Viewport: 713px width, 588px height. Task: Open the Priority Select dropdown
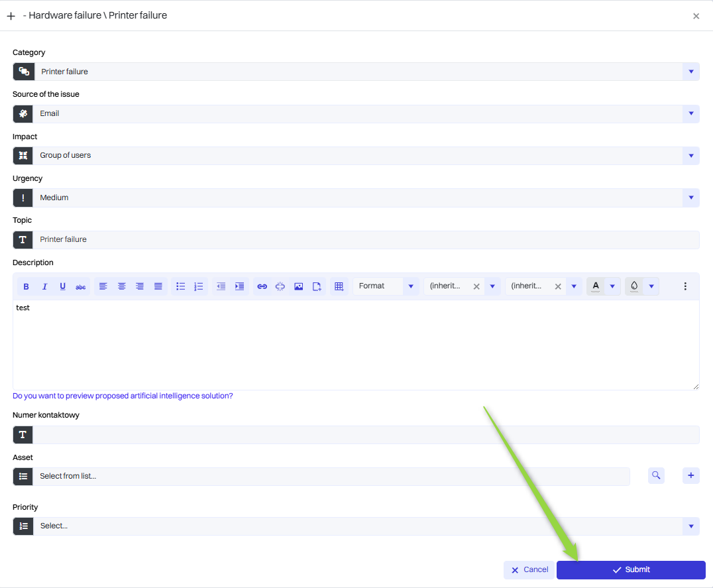click(x=690, y=526)
